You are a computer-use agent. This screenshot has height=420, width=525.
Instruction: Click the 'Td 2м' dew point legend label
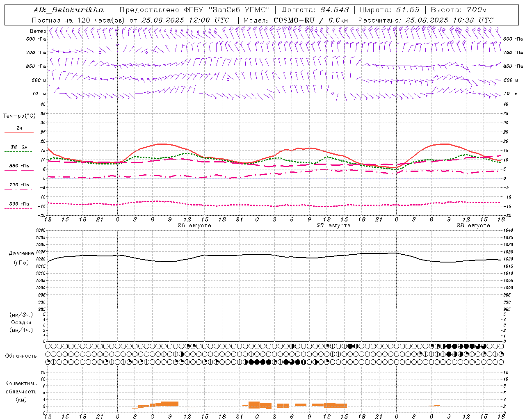(19, 147)
